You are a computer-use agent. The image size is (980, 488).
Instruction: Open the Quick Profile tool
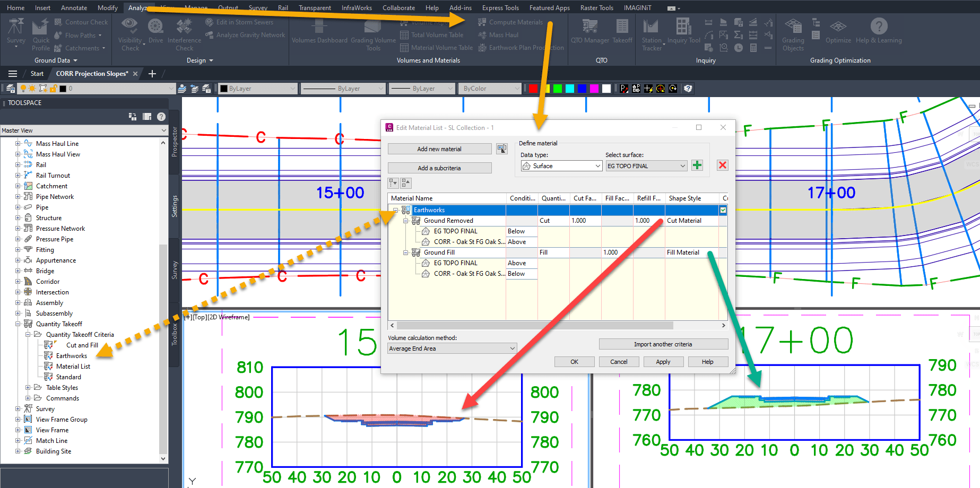tap(41, 35)
